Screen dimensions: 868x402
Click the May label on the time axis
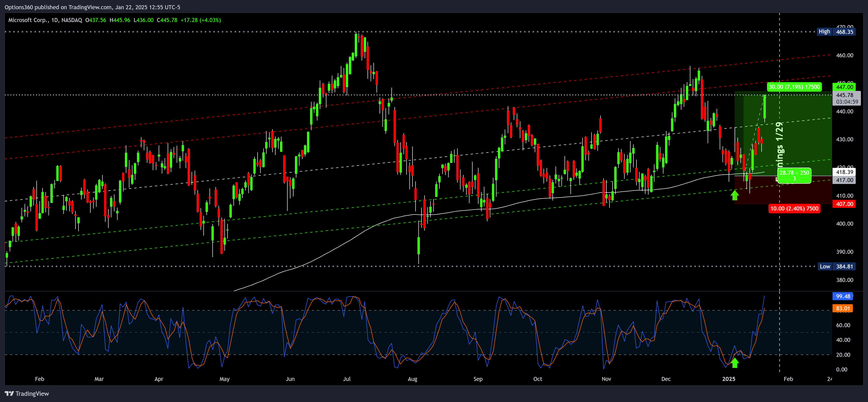(x=224, y=379)
